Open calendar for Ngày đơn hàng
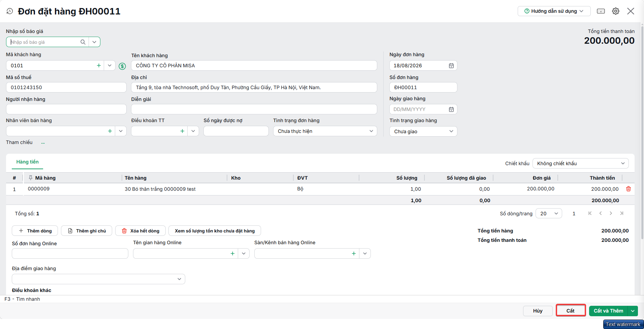The width and height of the screenshot is (644, 329). pyautogui.click(x=451, y=66)
